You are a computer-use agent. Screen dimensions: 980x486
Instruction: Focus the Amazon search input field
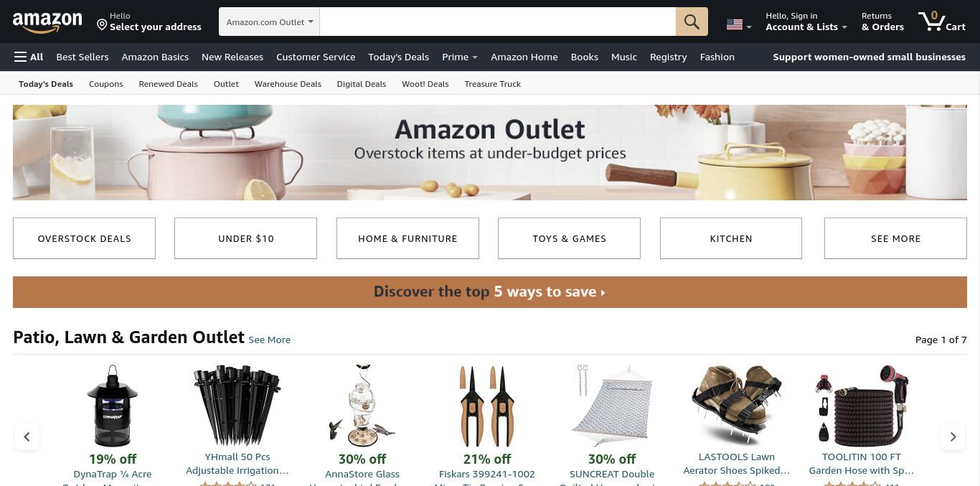498,22
